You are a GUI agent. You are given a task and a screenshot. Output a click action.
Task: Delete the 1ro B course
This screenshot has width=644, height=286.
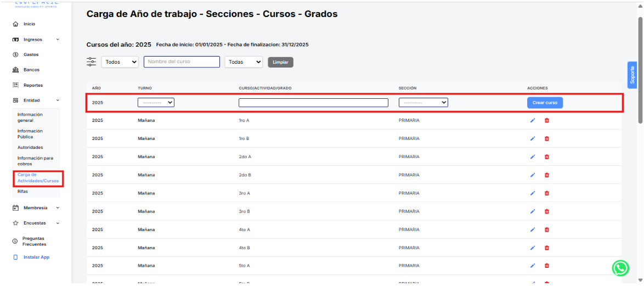coord(546,139)
